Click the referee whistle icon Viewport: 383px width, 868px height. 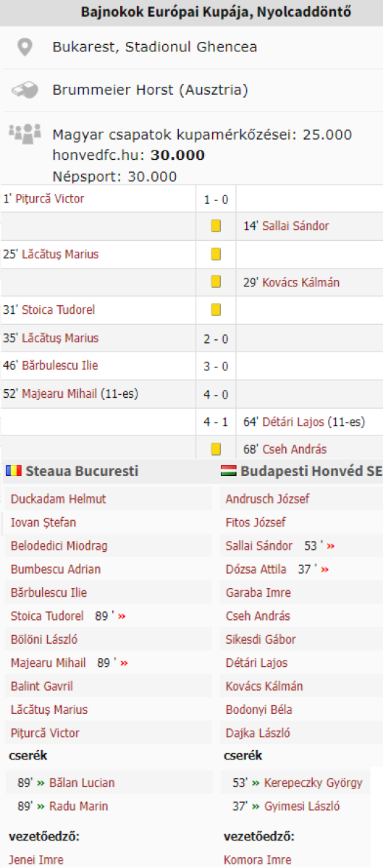(25, 90)
